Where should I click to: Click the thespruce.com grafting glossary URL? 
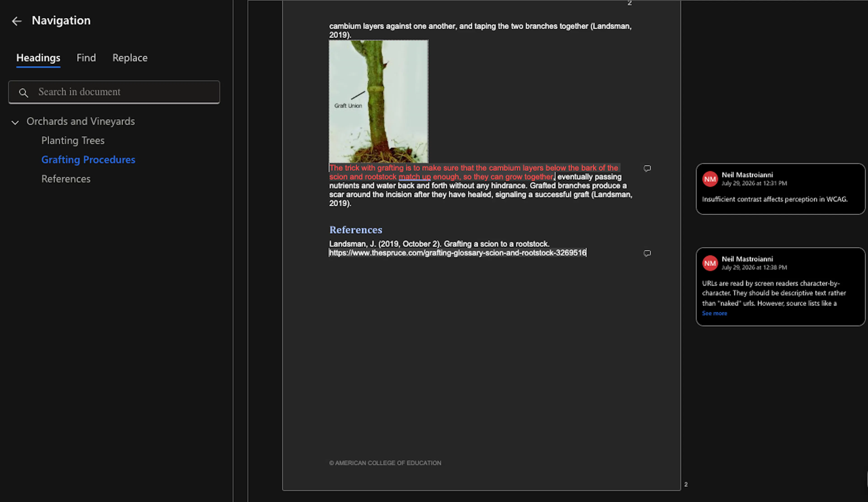click(x=458, y=253)
